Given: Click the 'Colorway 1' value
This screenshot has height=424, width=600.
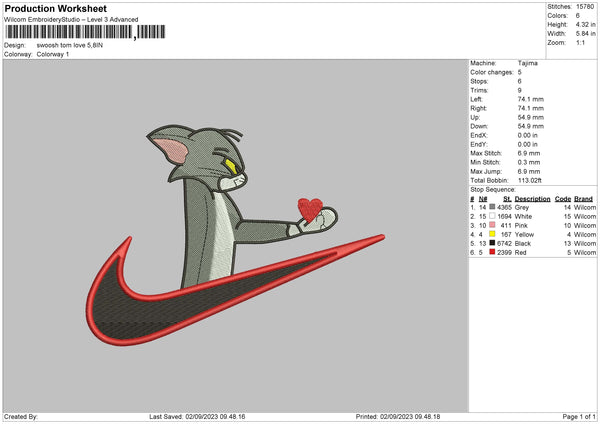Looking at the screenshot, I should [53, 54].
